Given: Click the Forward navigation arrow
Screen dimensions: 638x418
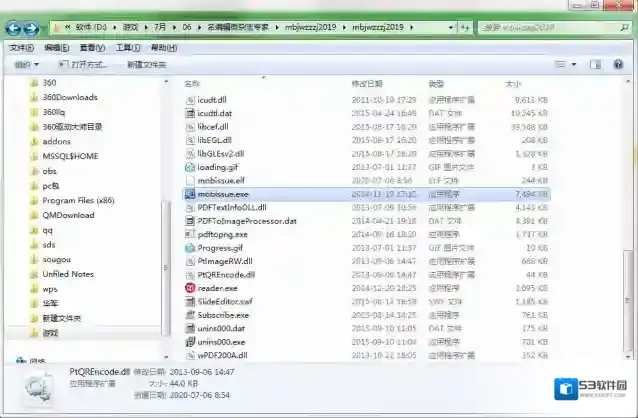Looking at the screenshot, I should (x=31, y=28).
